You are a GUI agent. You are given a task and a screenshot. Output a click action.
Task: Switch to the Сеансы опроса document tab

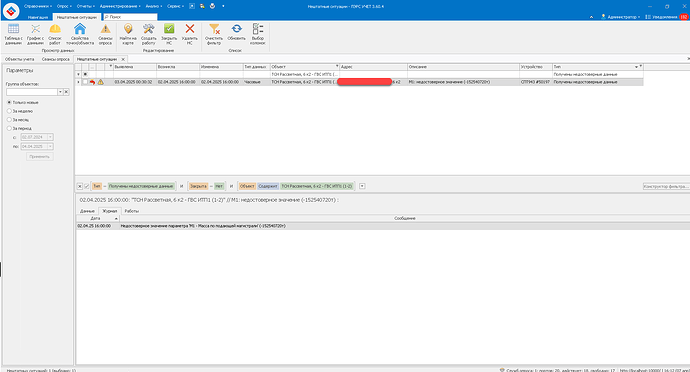[56, 59]
